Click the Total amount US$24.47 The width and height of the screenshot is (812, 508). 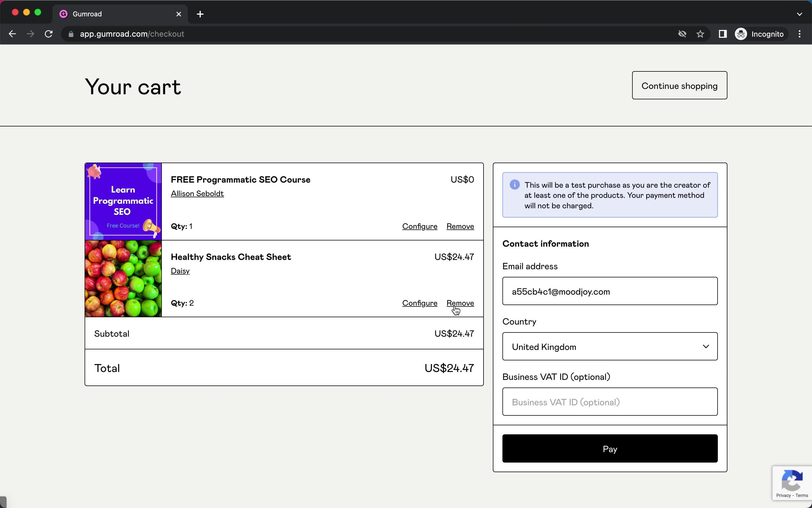[449, 368]
